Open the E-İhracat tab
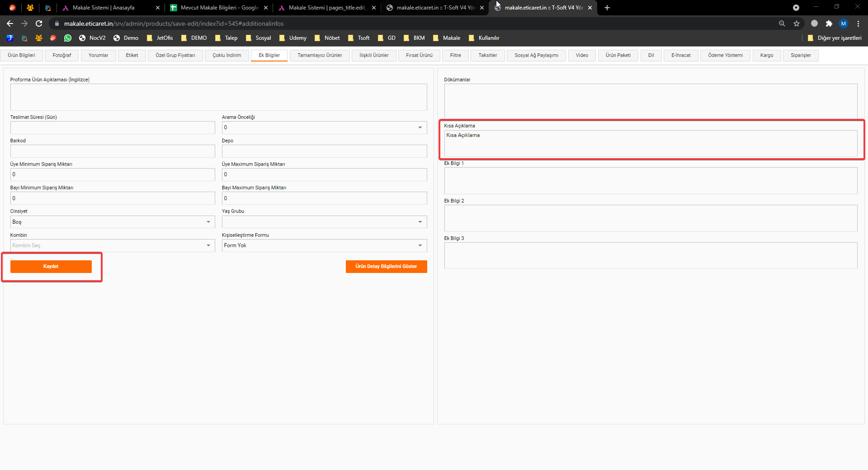The height and width of the screenshot is (470, 868). coord(681,55)
